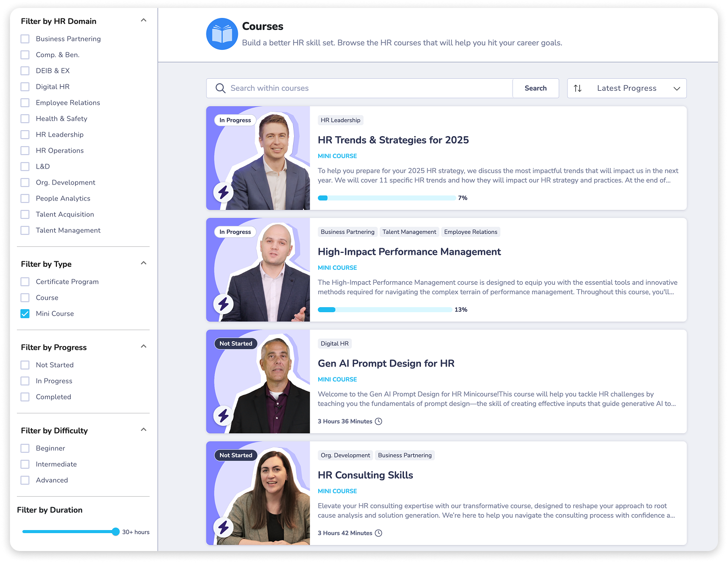Uncheck the Mini Course type filter
This screenshot has height=563, width=728.
tap(25, 314)
